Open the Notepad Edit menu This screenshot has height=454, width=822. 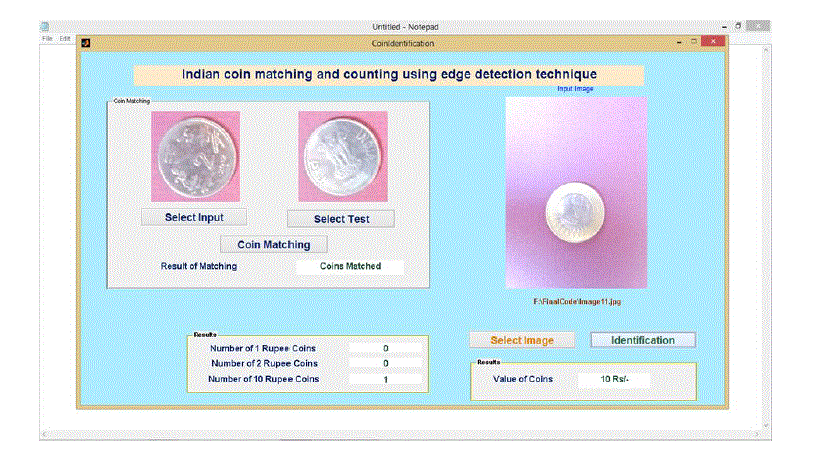65,38
